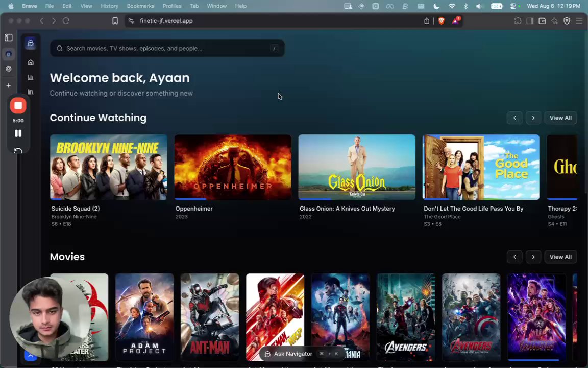Open the Window menu
This screenshot has height=368, width=588.
pos(217,6)
